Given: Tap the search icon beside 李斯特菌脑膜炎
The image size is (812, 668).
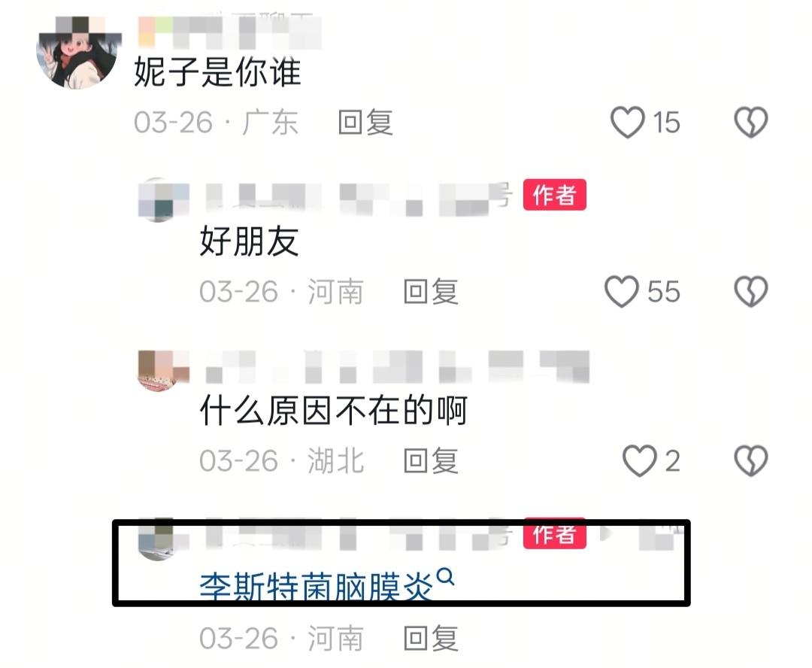Looking at the screenshot, I should click(x=445, y=576).
